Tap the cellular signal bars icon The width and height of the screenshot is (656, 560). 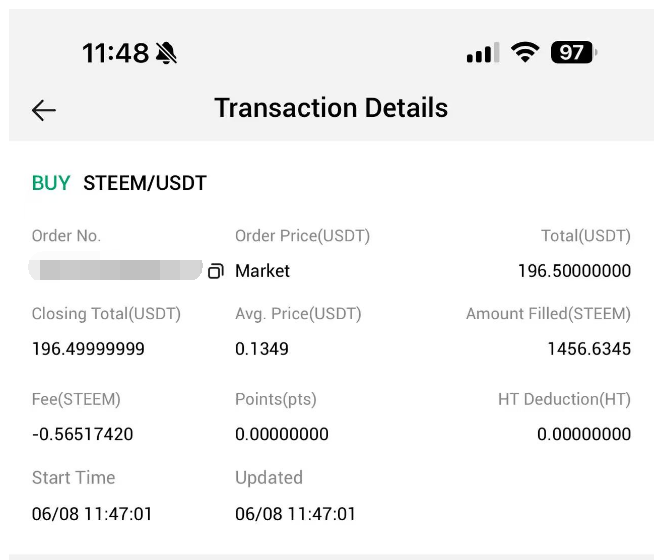coord(483,53)
